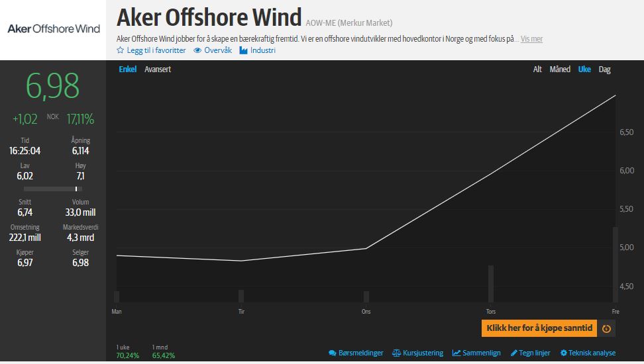Expand description with Vis mer
Screen dimensions: 644x364
click(531, 39)
